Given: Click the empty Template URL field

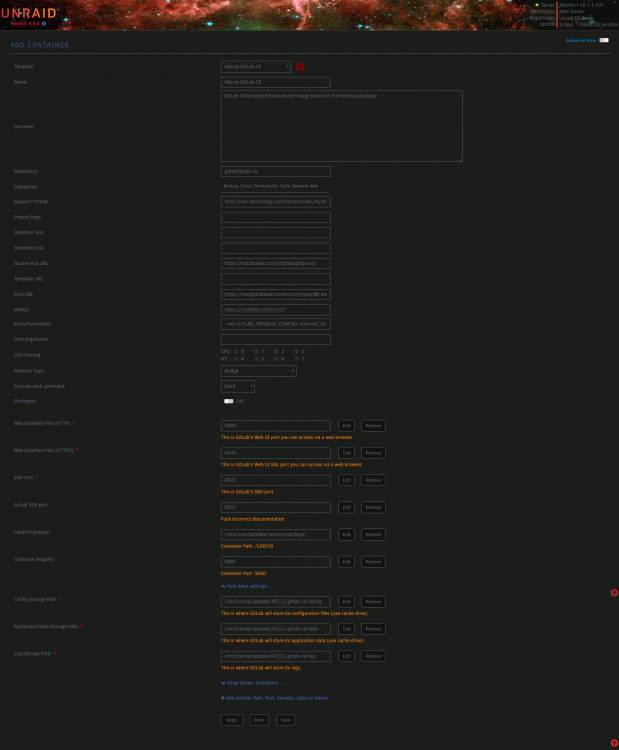Looking at the screenshot, I should coord(276,279).
